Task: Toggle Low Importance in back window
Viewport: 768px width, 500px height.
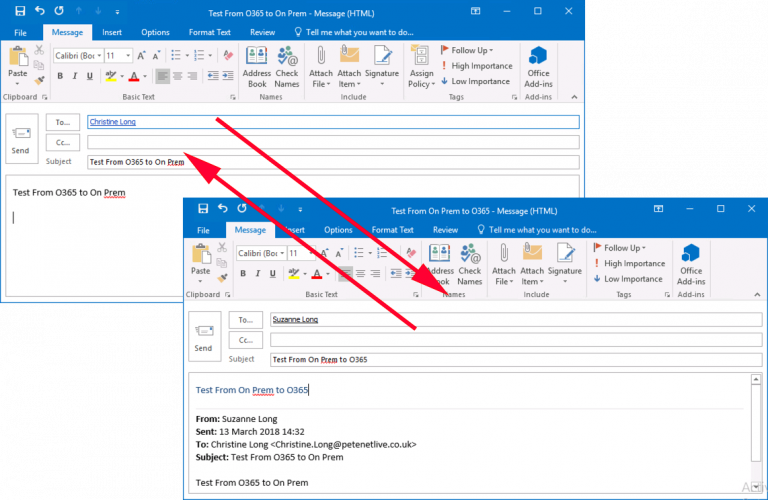Action: 475,81
